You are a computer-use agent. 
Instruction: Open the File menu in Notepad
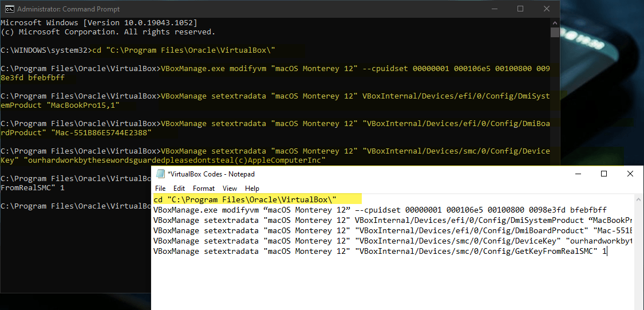pos(160,189)
